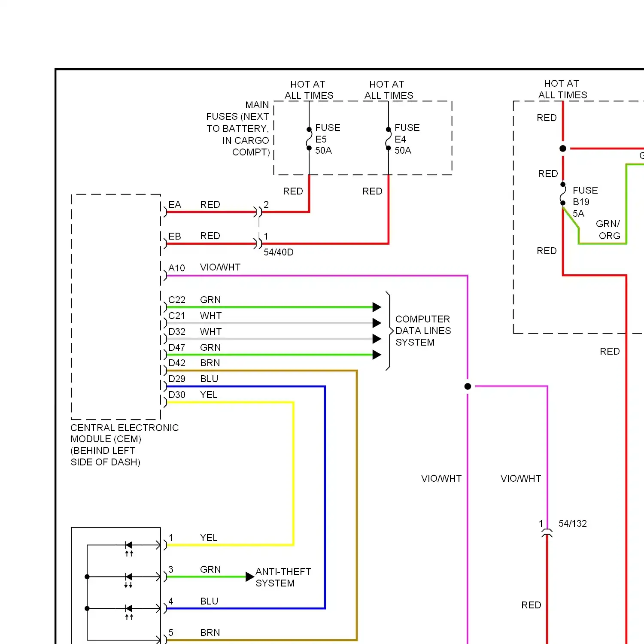644x644 pixels.
Task: Click the arrowhead on the D32 WHT line
Action: pyautogui.click(x=377, y=339)
